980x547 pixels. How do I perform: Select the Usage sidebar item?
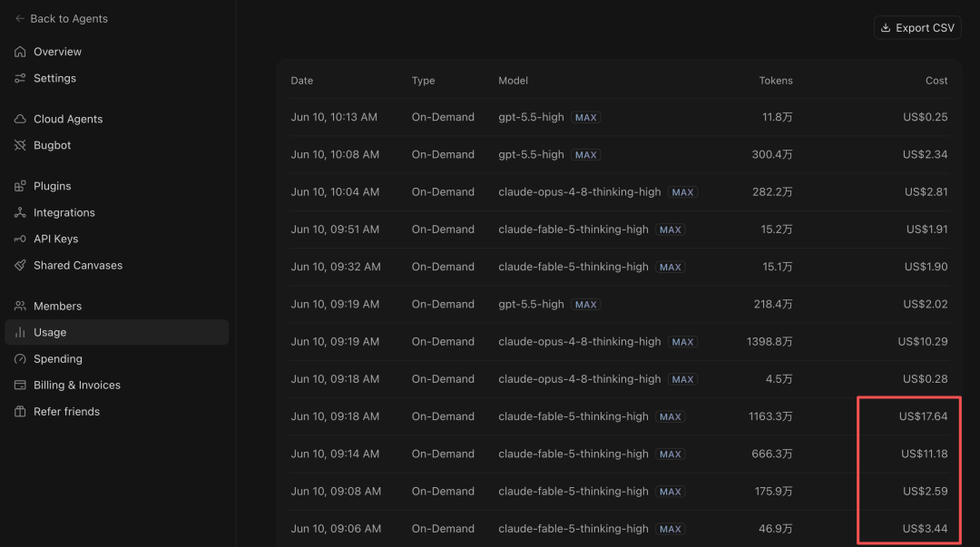pyautogui.click(x=116, y=332)
